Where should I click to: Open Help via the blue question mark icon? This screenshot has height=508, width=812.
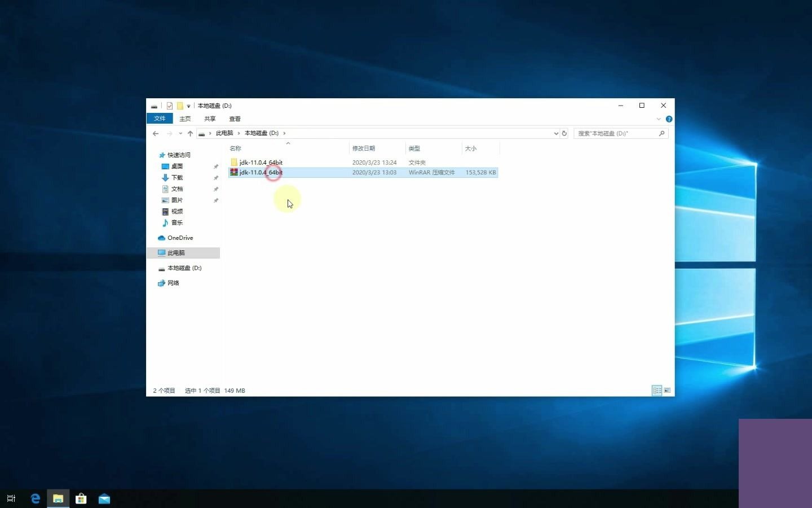tap(669, 119)
